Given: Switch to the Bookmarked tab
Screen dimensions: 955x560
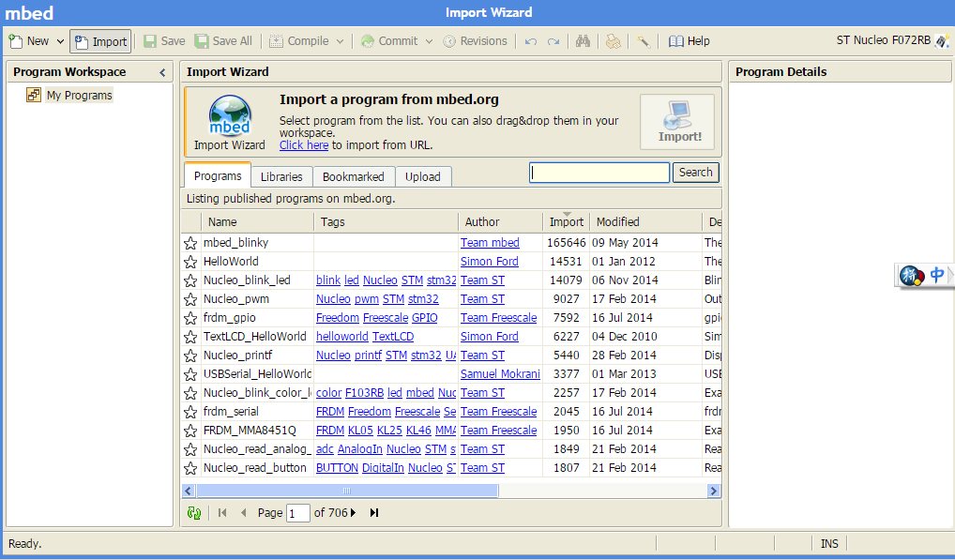Looking at the screenshot, I should 354,176.
